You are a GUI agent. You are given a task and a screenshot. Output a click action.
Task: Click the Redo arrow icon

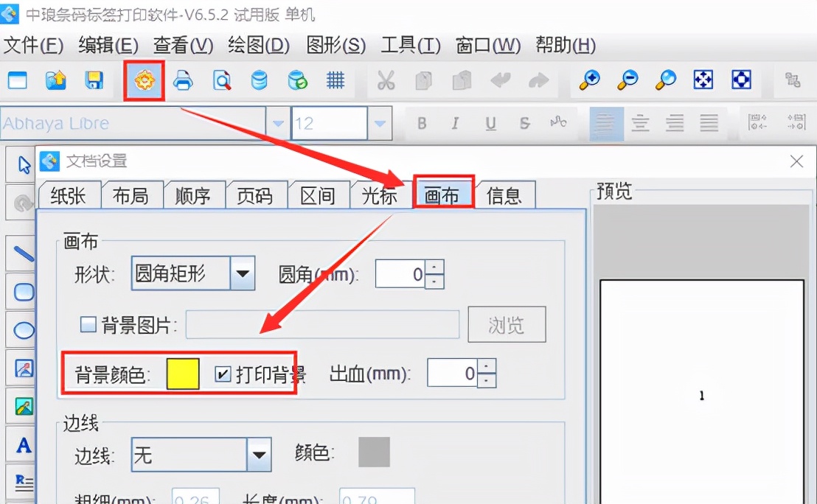pos(538,80)
